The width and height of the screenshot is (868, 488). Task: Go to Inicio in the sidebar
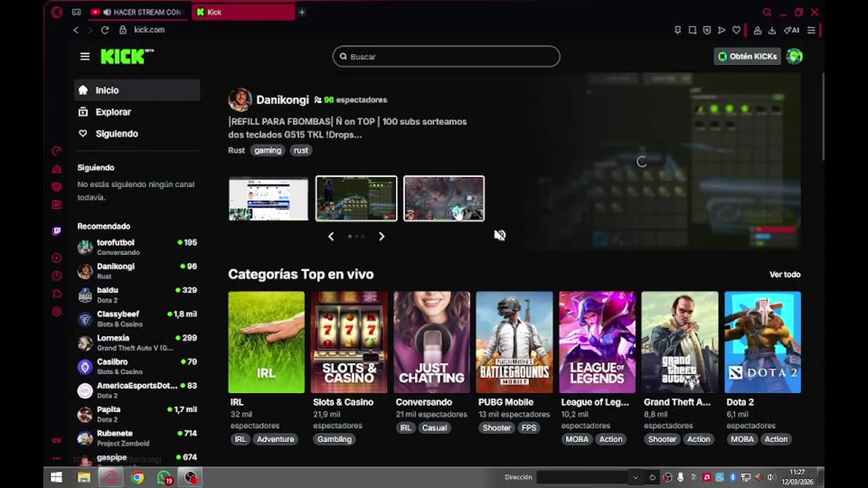tap(137, 90)
